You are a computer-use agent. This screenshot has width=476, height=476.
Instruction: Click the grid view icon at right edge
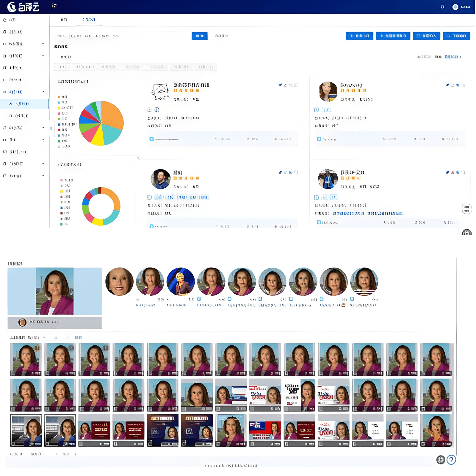coord(467,209)
